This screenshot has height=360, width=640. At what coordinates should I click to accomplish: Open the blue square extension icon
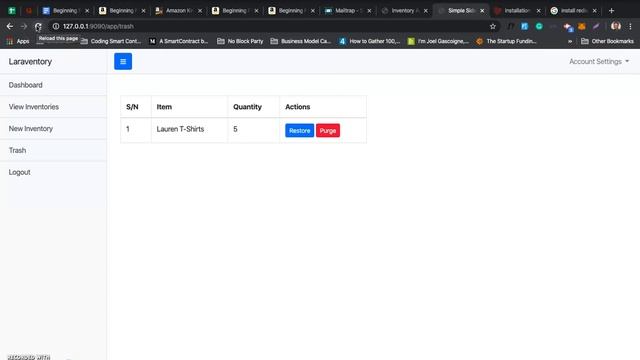(x=524, y=26)
